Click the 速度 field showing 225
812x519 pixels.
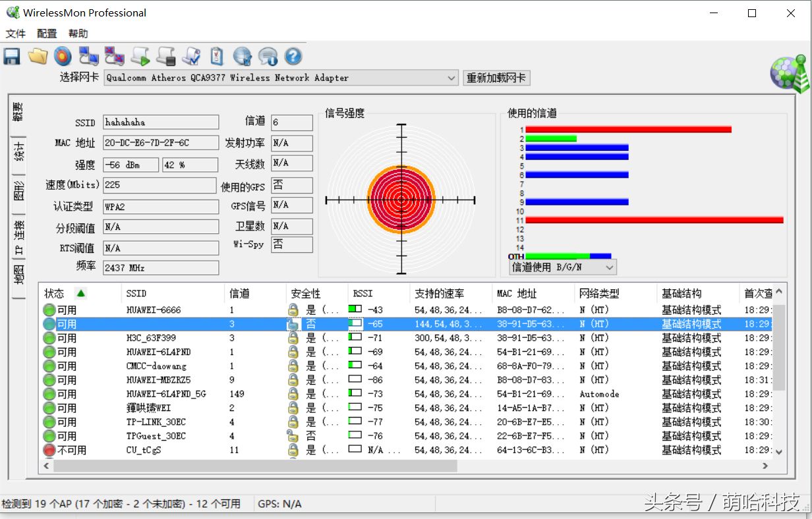159,185
